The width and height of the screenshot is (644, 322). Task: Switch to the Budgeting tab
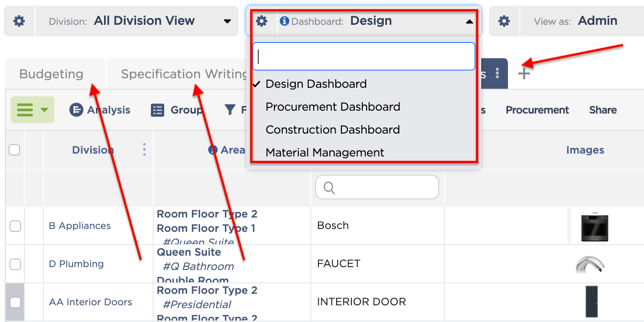52,74
